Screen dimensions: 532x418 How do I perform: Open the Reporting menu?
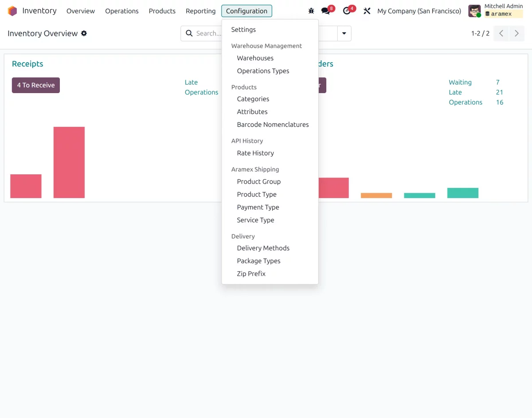click(x=200, y=11)
